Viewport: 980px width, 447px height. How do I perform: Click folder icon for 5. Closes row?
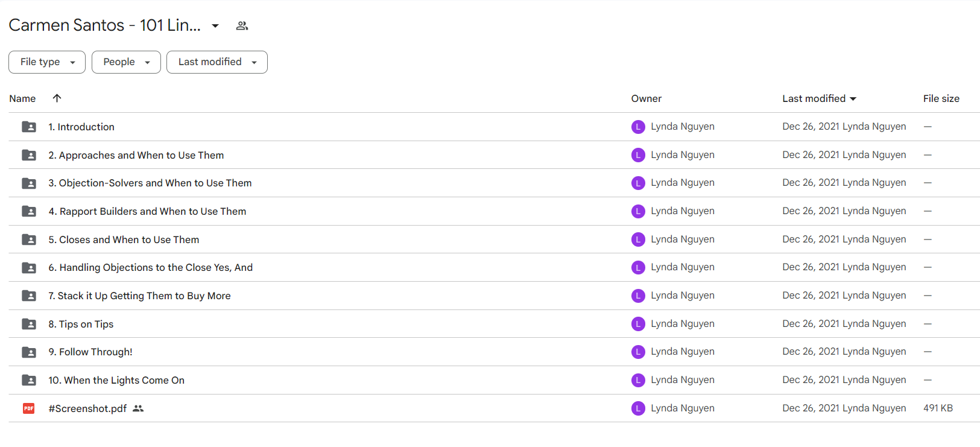(x=29, y=239)
